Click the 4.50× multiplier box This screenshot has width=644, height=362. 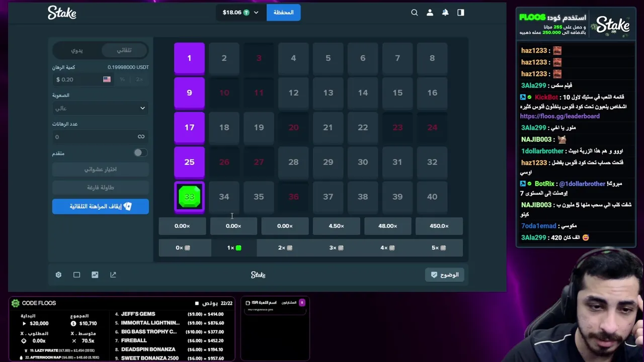point(336,226)
